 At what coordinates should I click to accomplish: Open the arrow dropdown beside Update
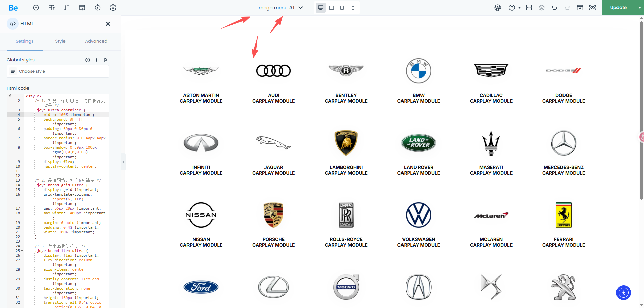point(639,8)
